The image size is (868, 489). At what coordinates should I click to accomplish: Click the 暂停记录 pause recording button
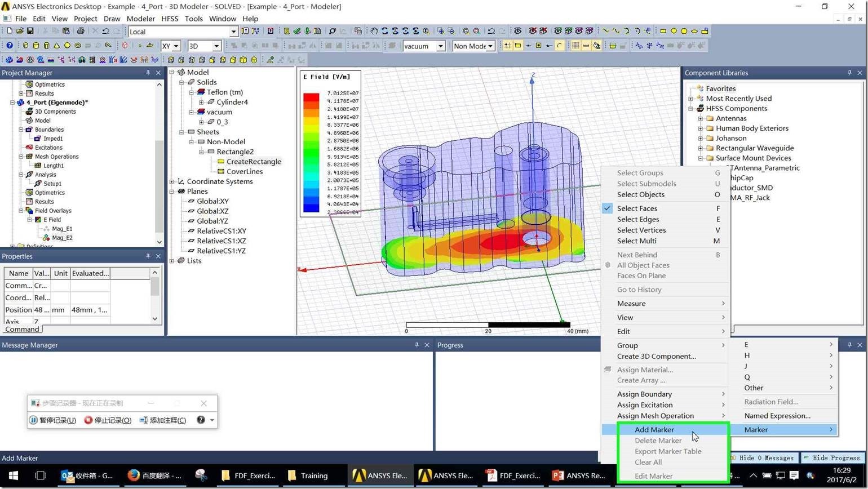53,420
